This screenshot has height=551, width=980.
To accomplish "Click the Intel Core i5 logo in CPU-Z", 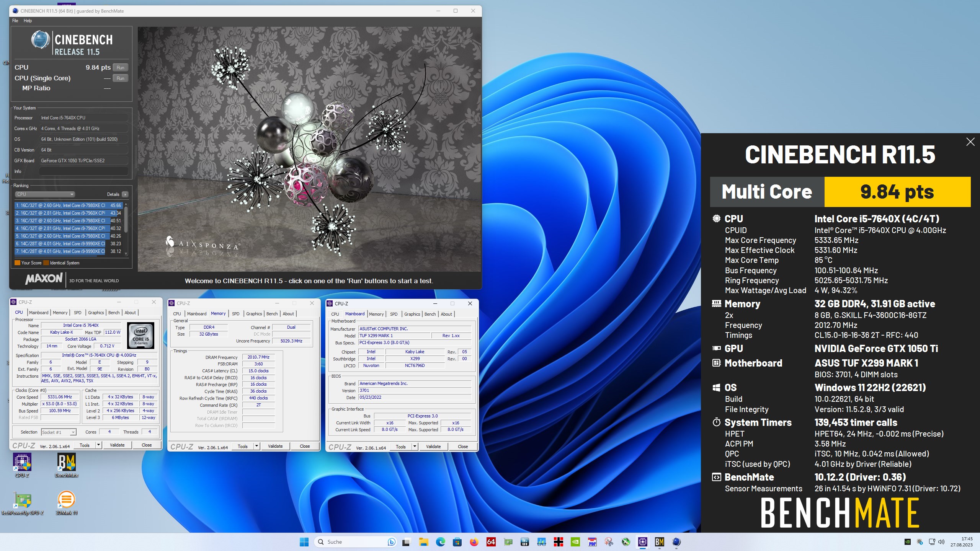I will click(x=140, y=335).
